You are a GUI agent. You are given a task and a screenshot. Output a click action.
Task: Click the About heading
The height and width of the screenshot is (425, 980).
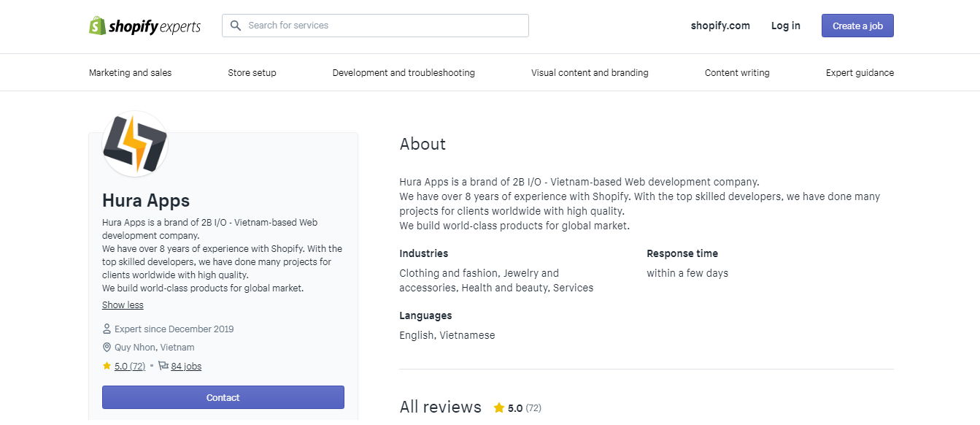point(423,145)
